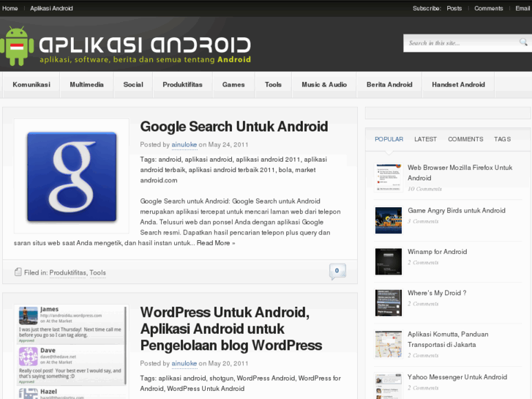Open Winamp for Android post link

[438, 252]
